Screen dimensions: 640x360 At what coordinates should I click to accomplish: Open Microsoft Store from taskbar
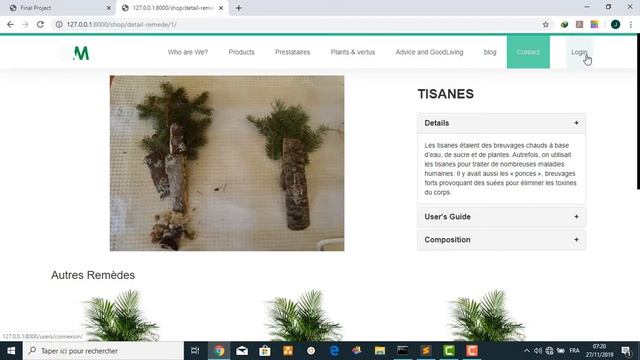click(265, 351)
